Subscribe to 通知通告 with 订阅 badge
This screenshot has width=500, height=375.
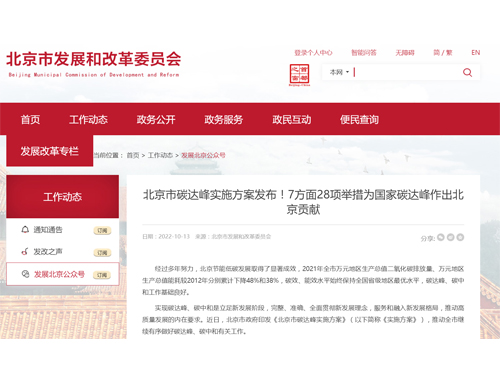tap(102, 230)
